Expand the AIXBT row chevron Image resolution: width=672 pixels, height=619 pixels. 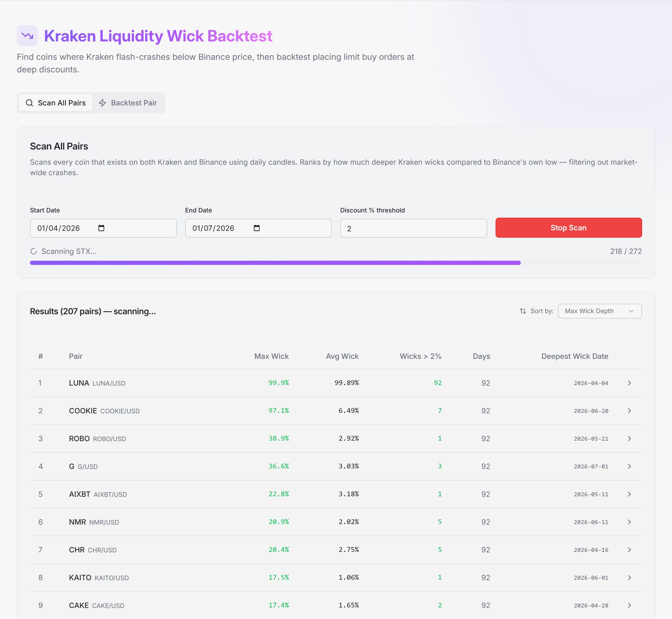click(x=629, y=494)
